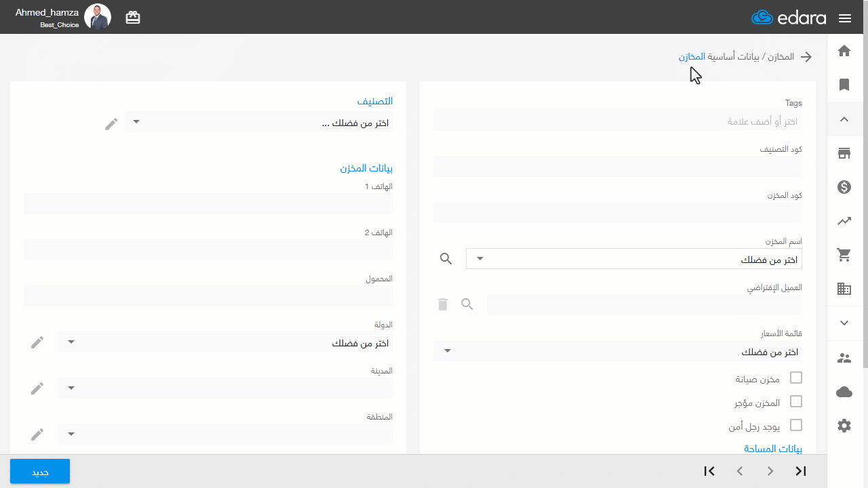Open the hamburger main menu

tap(845, 18)
